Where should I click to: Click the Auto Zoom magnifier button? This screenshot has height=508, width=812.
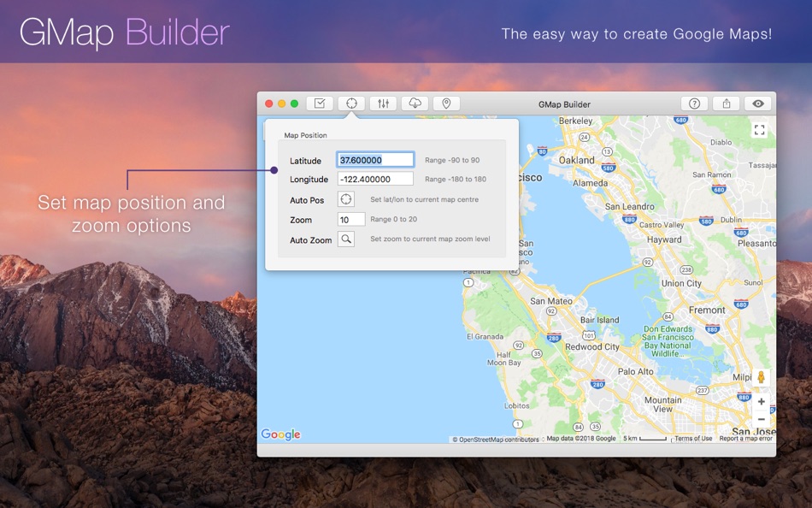346,239
